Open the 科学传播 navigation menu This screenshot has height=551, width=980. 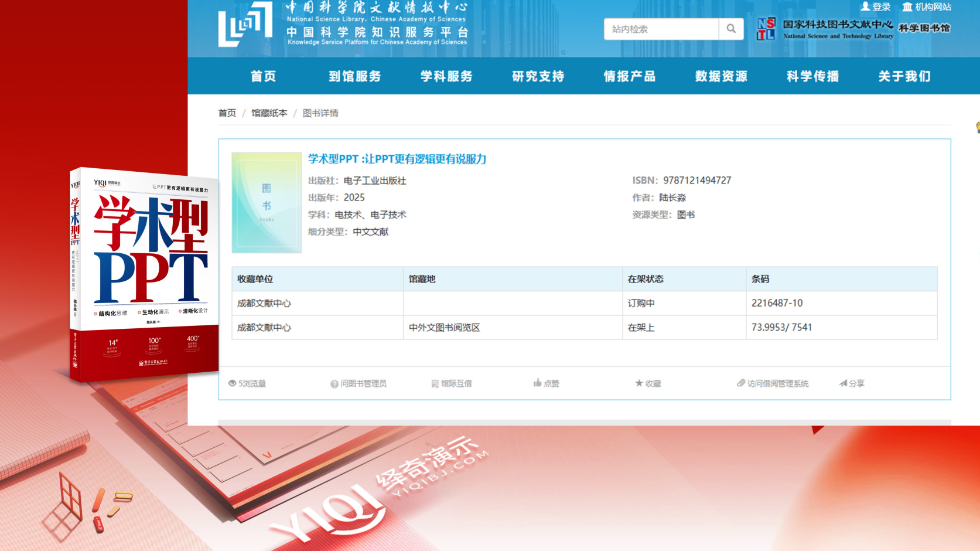[x=811, y=76]
